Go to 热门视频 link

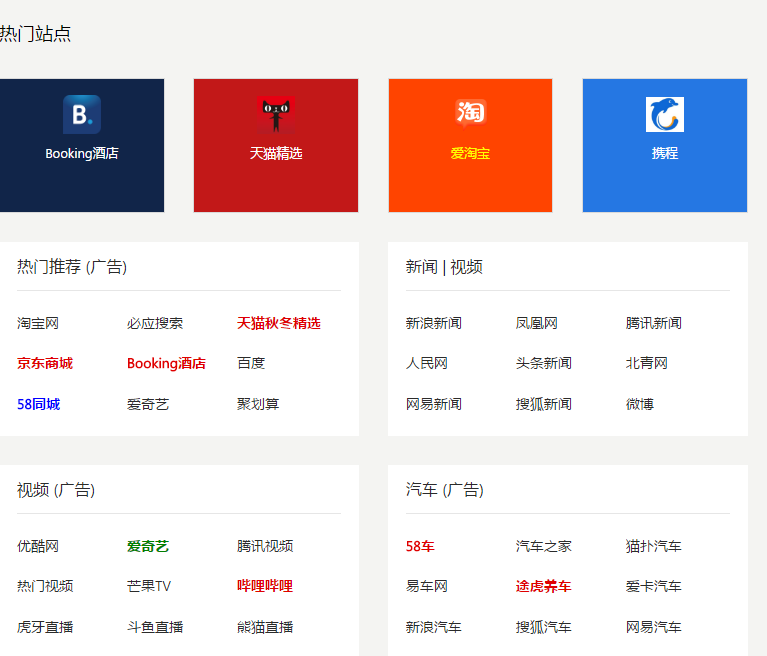45,587
